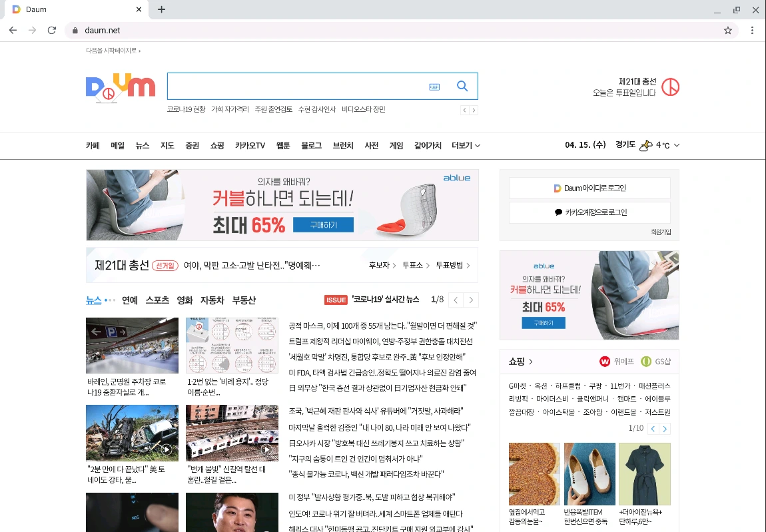Image resolution: width=766 pixels, height=532 pixels.
Task: Click Daum아이디로 로그인 button
Action: pyautogui.click(x=589, y=188)
